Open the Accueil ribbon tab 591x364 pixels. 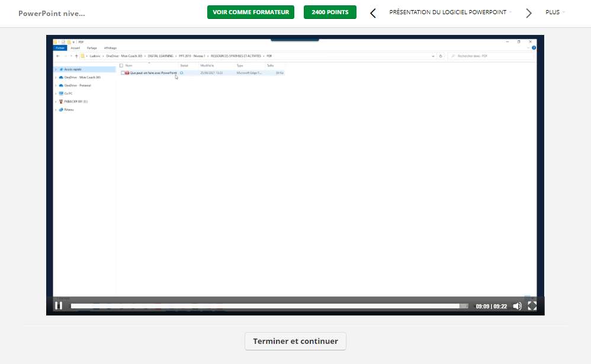(x=75, y=48)
